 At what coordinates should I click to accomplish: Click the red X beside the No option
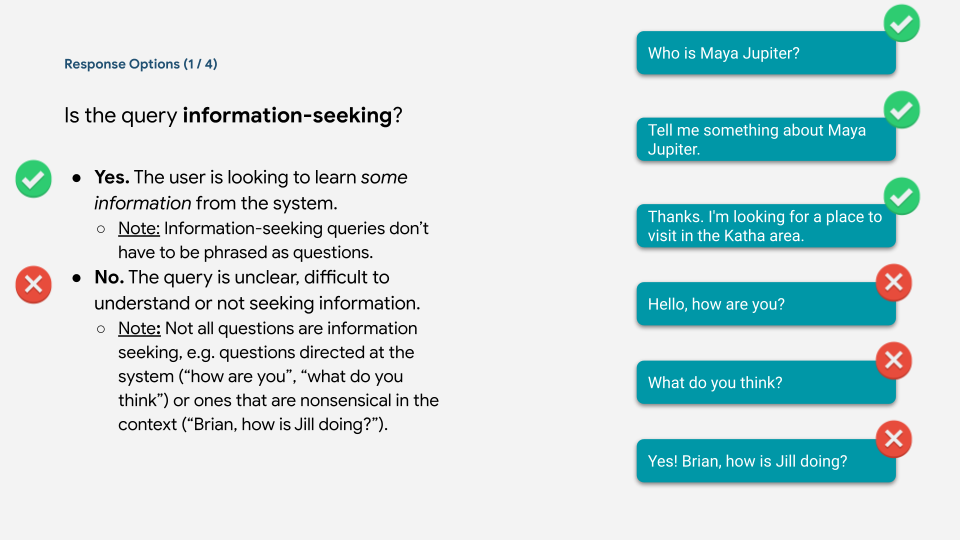point(34,286)
